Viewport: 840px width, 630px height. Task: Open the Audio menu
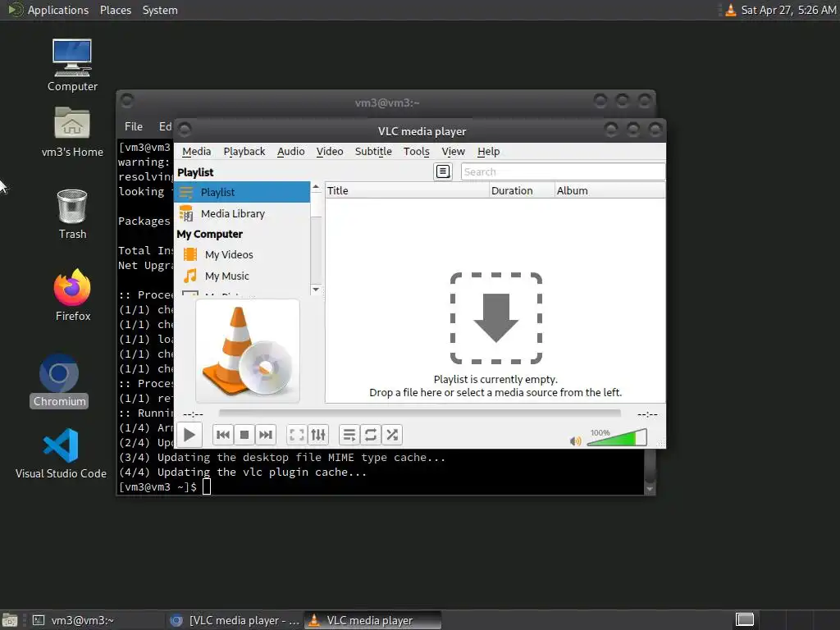[291, 152]
